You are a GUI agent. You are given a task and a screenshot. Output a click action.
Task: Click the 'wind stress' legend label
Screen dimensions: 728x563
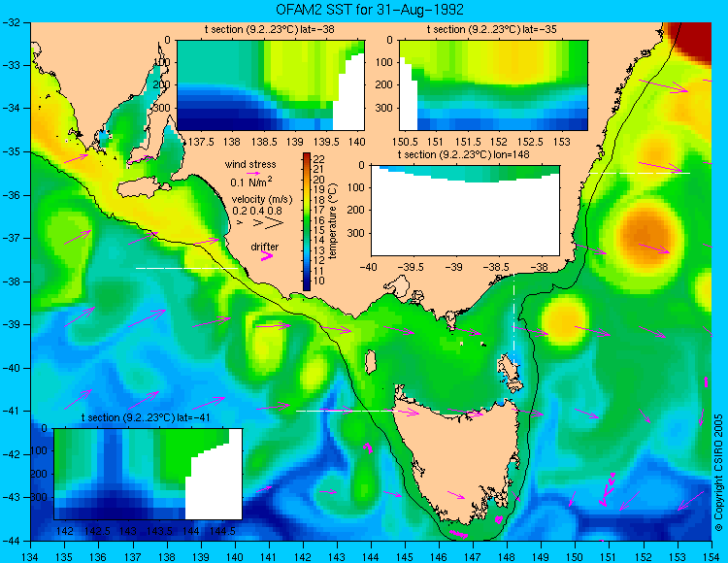(250, 164)
